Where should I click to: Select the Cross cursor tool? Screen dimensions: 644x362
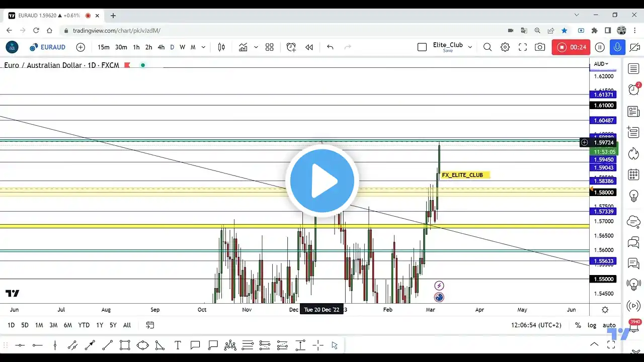pos(317,345)
